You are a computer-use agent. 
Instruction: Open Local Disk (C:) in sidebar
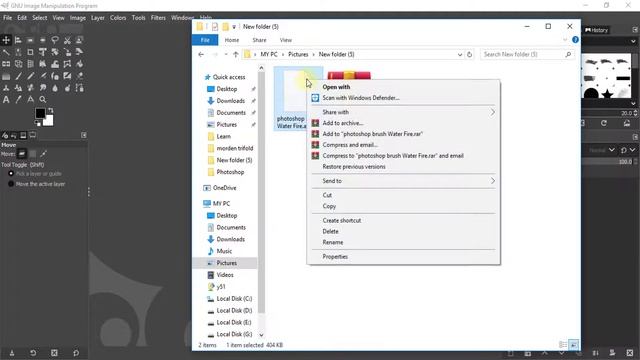click(234, 299)
